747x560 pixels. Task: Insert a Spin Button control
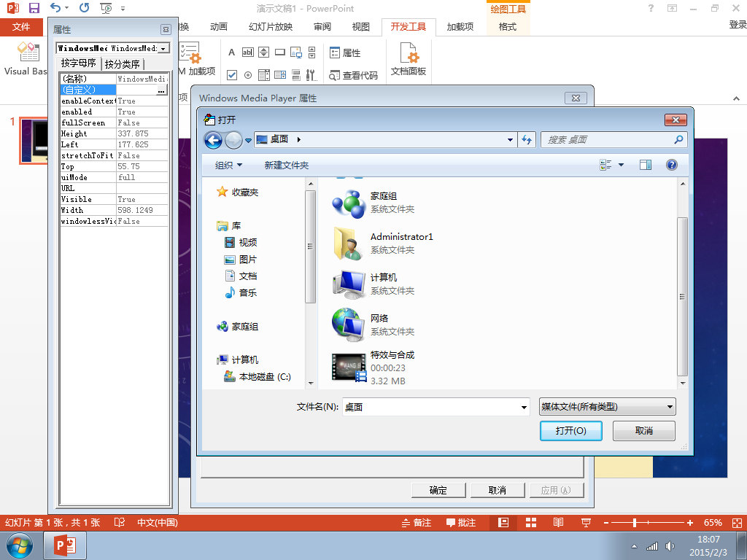264,52
